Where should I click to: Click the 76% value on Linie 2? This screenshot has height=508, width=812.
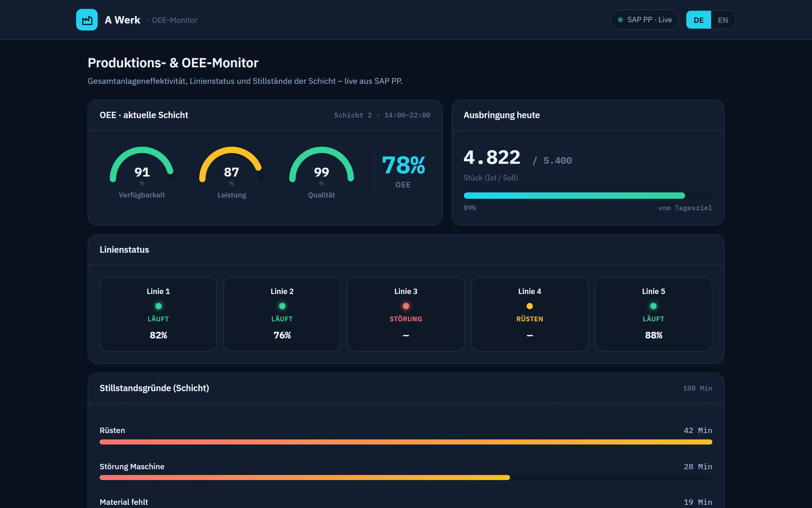[282, 335]
